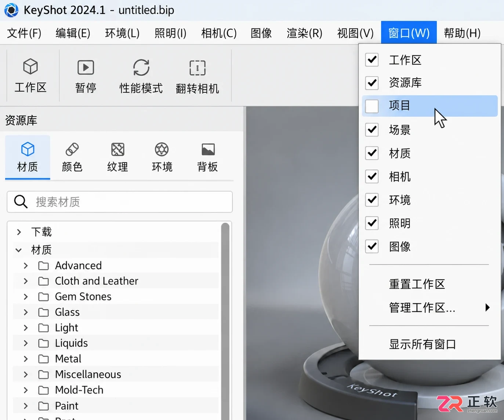
Task: Click the Mold-Tech folder icon
Action: point(44,390)
